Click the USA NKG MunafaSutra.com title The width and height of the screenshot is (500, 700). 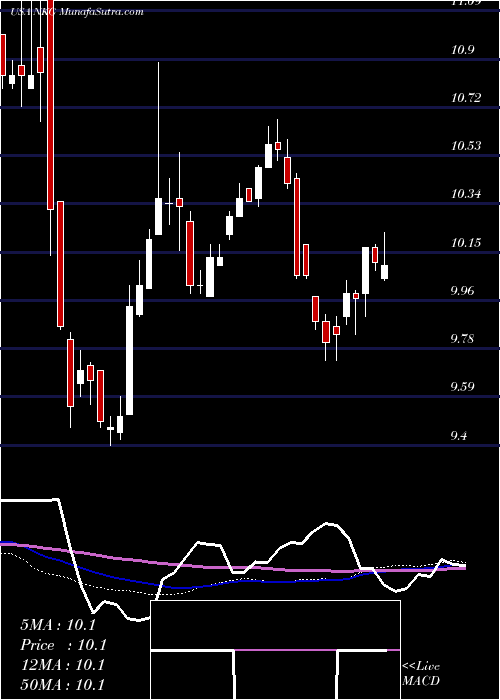77,12
